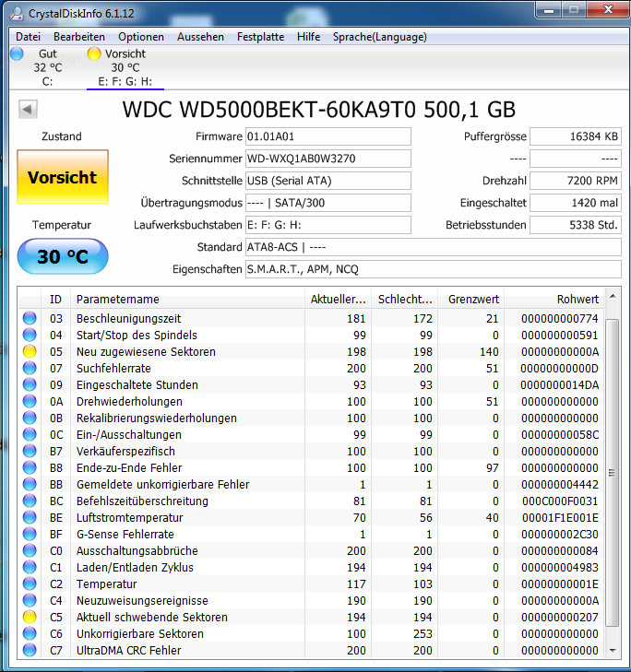Open the Aussehen menu
Viewport: 631px width, 672px height.
pos(200,37)
